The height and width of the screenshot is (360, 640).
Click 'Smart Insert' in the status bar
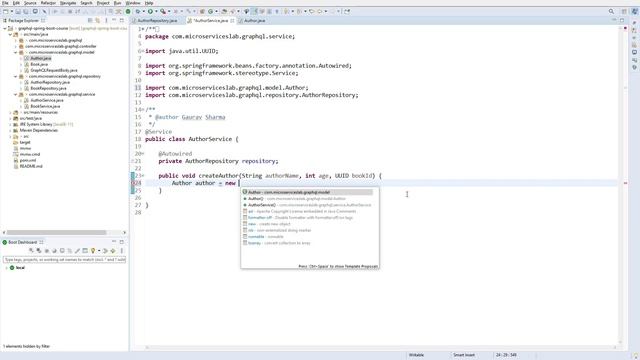[464, 355]
